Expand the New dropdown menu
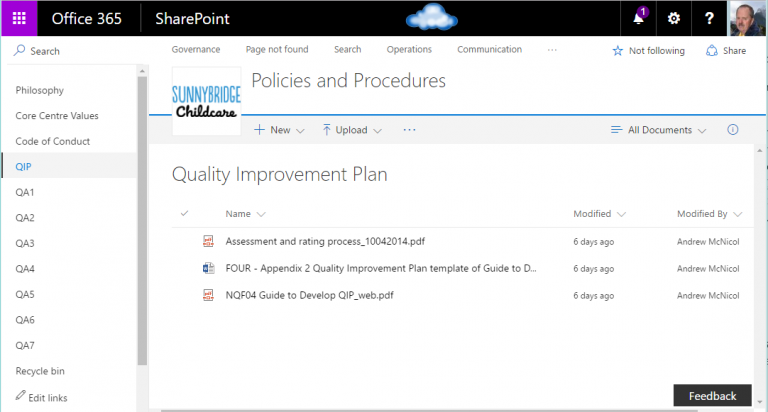The width and height of the screenshot is (768, 412). (279, 130)
